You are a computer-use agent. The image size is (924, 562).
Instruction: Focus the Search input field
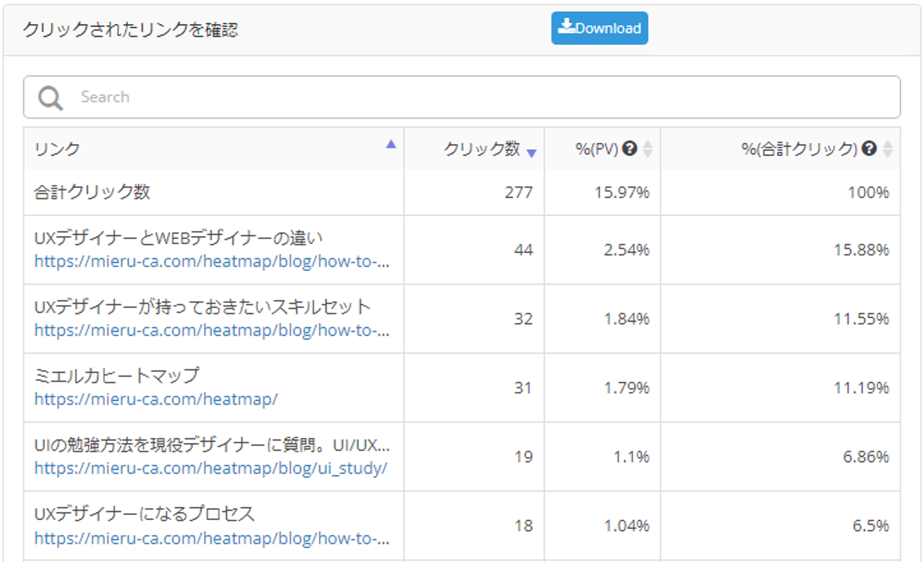[461, 97]
